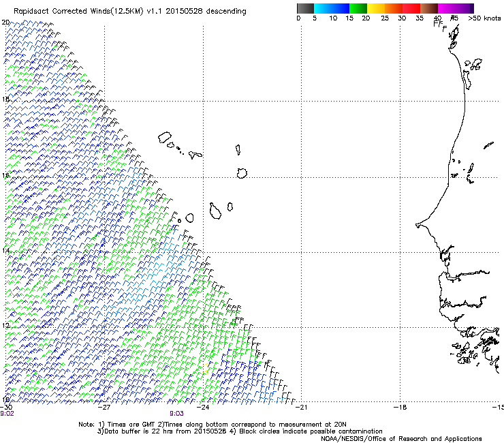Click the '20' latitude label at top left

click(5, 22)
